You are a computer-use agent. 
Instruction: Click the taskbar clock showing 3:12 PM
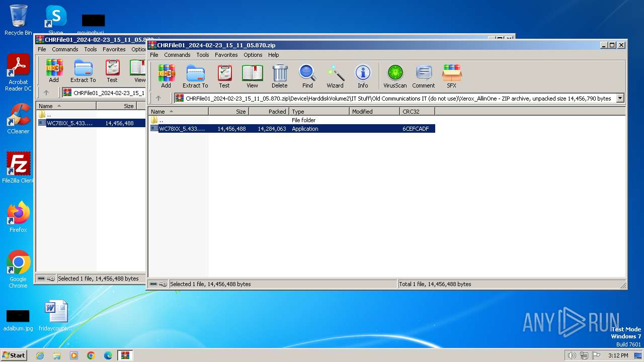point(618,355)
